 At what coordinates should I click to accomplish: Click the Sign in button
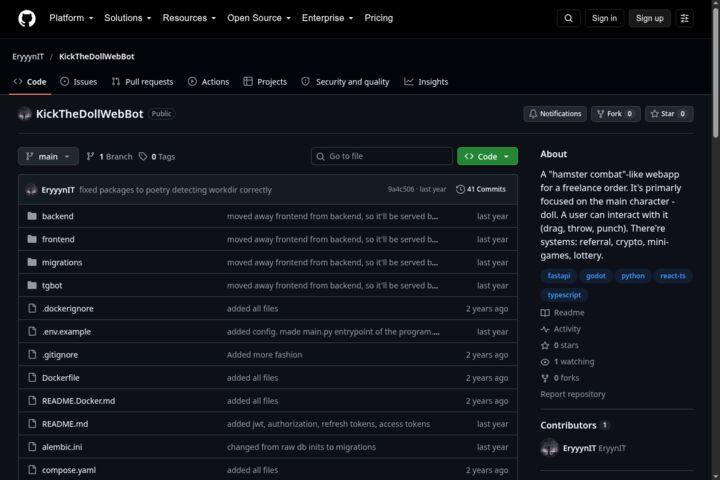pyautogui.click(x=604, y=18)
